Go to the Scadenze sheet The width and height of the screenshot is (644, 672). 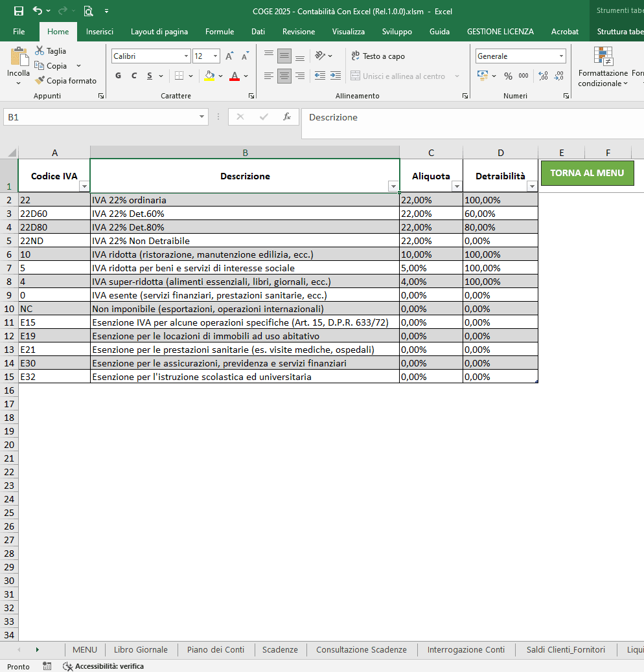tap(280, 650)
